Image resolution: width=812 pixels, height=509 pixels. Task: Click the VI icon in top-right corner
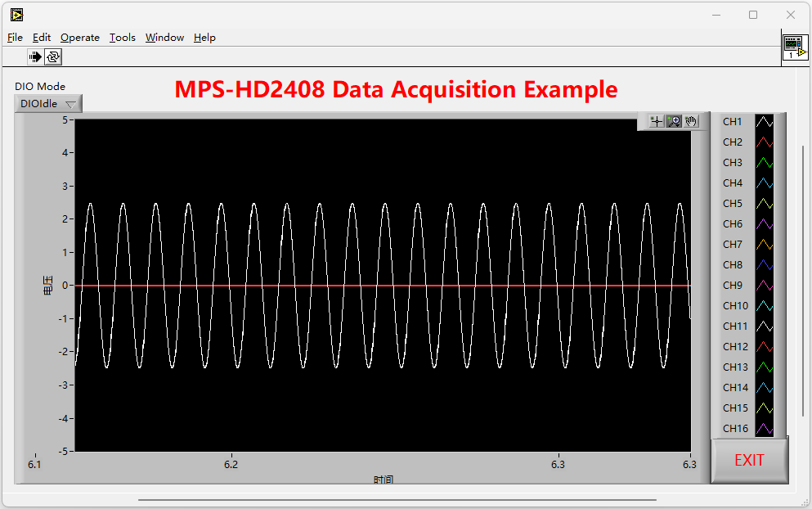coord(795,47)
